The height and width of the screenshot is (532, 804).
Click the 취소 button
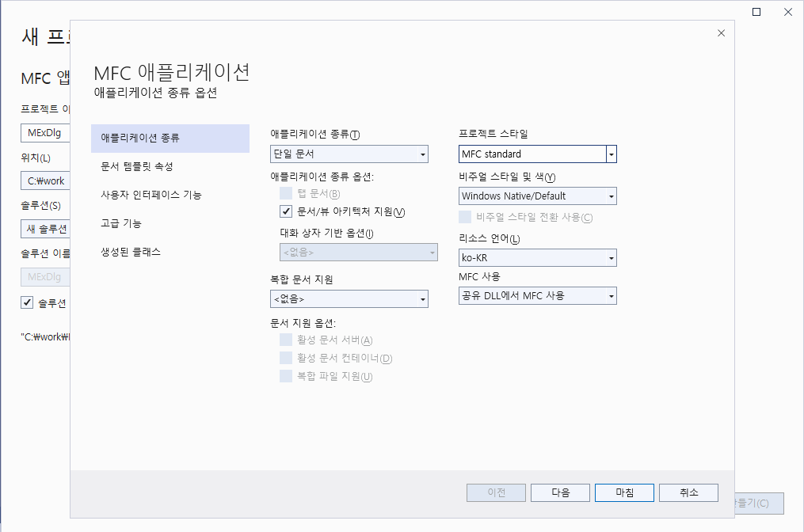click(x=688, y=492)
